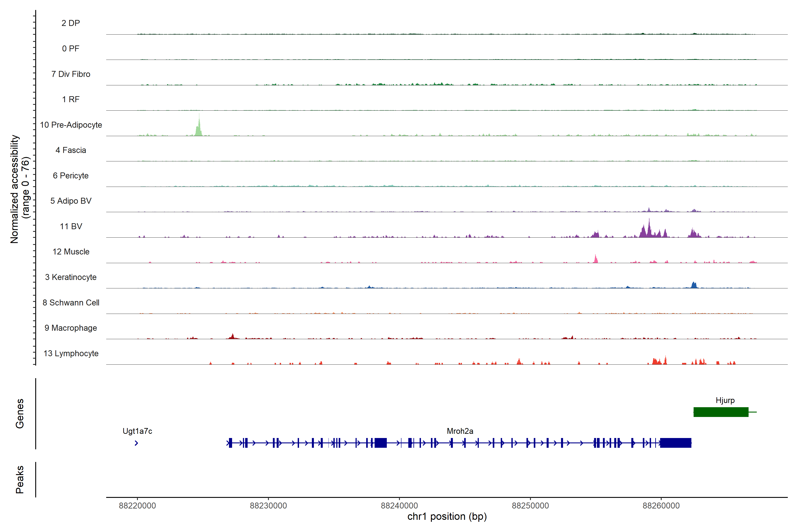The height and width of the screenshot is (532, 798).
Task: Click the 13 Lymphocyte track label
Action: coord(71,353)
